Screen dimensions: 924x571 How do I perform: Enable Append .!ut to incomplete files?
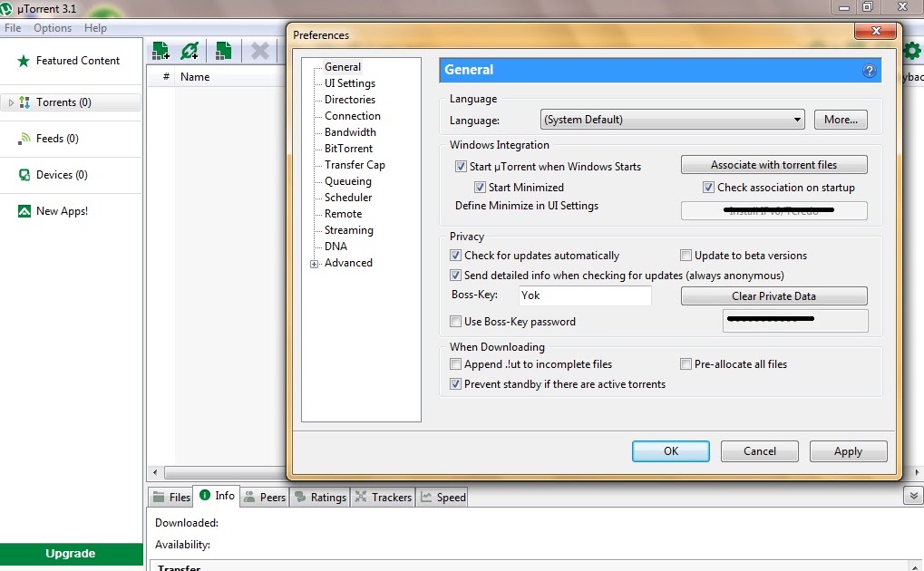click(x=455, y=364)
